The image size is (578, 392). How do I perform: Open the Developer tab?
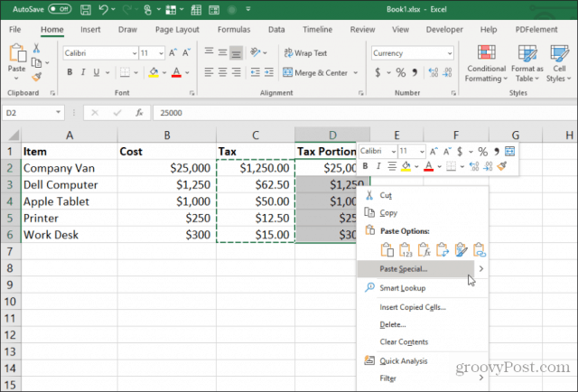pyautogui.click(x=444, y=30)
